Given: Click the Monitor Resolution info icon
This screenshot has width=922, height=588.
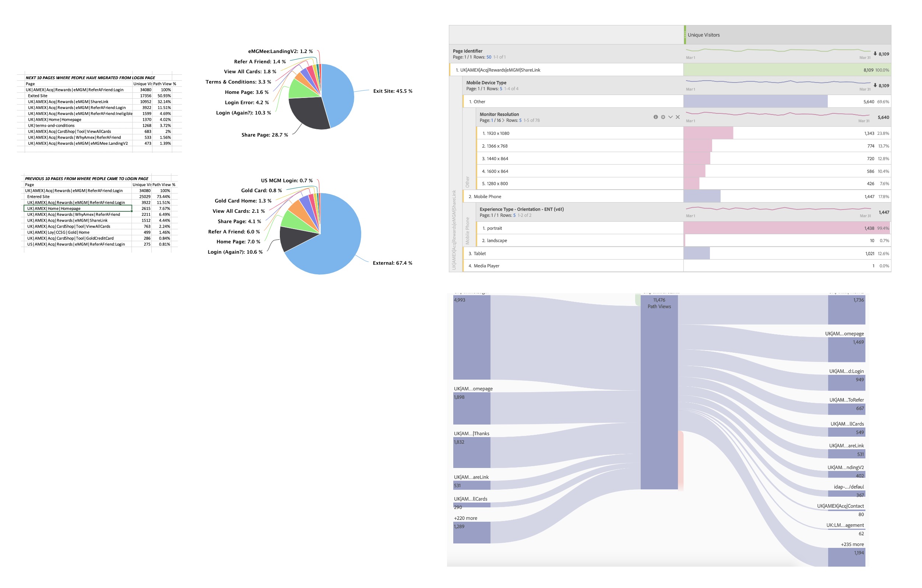Looking at the screenshot, I should 655,117.
